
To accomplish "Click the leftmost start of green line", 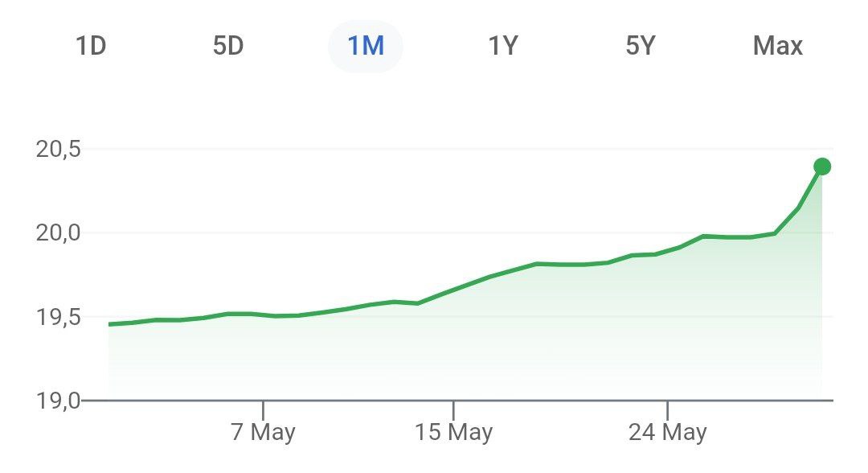I will pyautogui.click(x=109, y=324).
